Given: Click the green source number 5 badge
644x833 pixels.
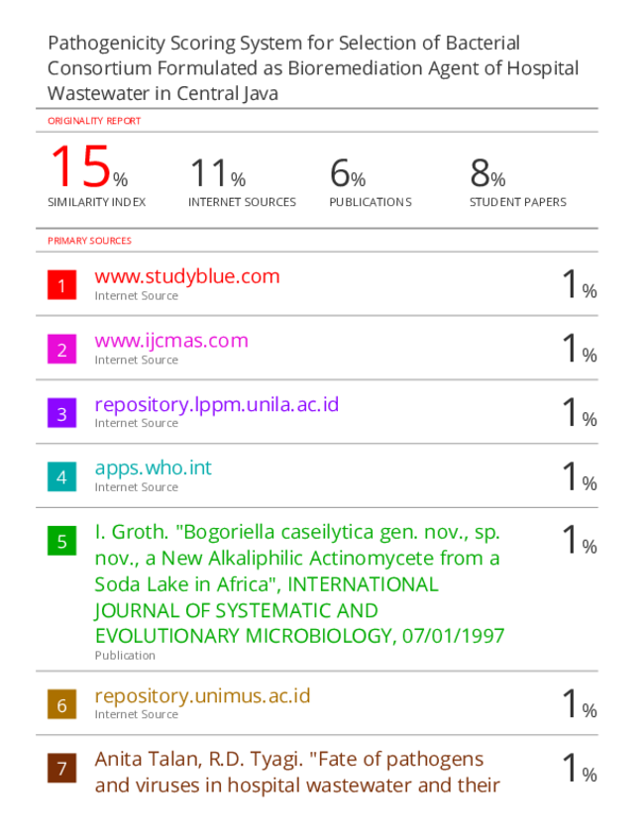Looking at the screenshot, I should pyautogui.click(x=61, y=541).
